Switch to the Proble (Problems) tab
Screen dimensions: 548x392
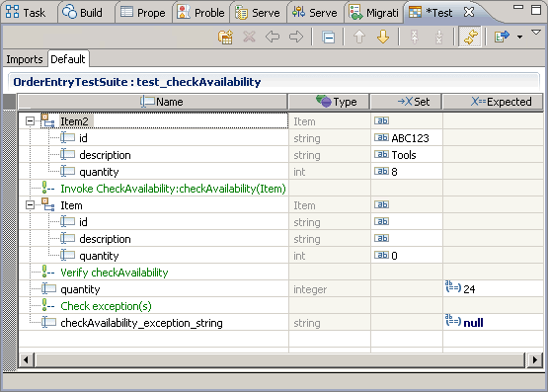tap(201, 13)
